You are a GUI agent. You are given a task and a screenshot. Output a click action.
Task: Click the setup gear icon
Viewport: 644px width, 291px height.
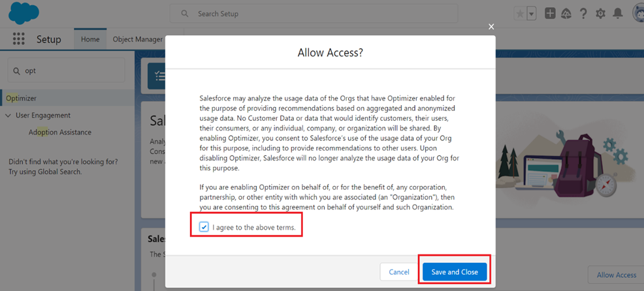[x=600, y=14]
